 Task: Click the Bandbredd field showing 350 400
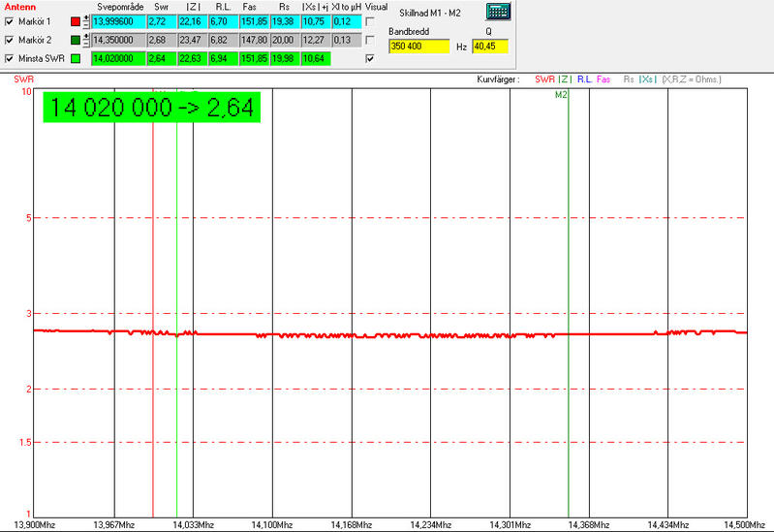click(419, 47)
